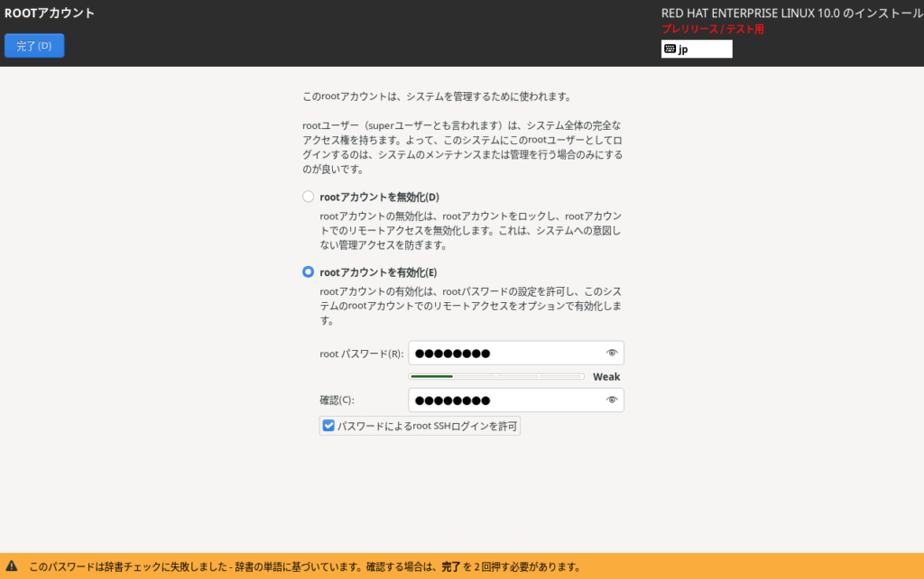Click the Weak strength label
Screen dimensions: 924x579
point(606,377)
